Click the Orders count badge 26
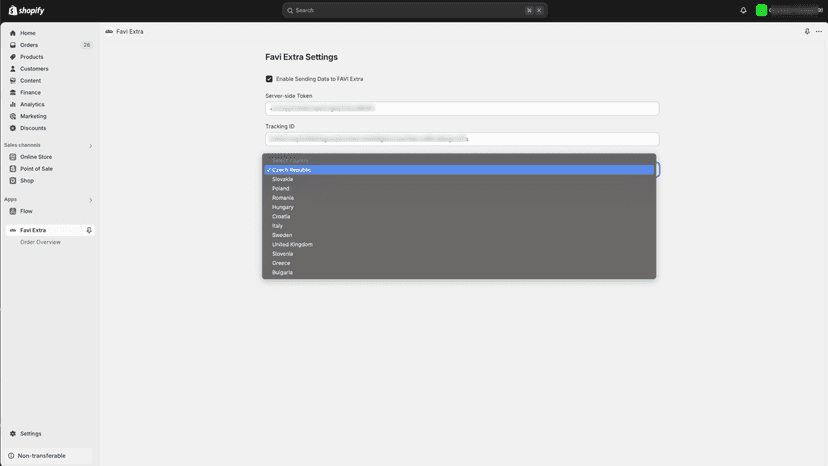828x466 pixels. [x=87, y=45]
